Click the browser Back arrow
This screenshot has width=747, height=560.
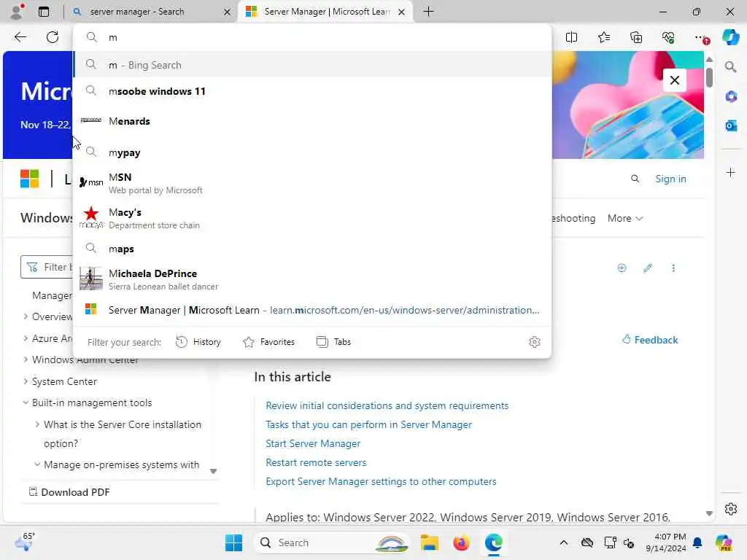(x=20, y=37)
